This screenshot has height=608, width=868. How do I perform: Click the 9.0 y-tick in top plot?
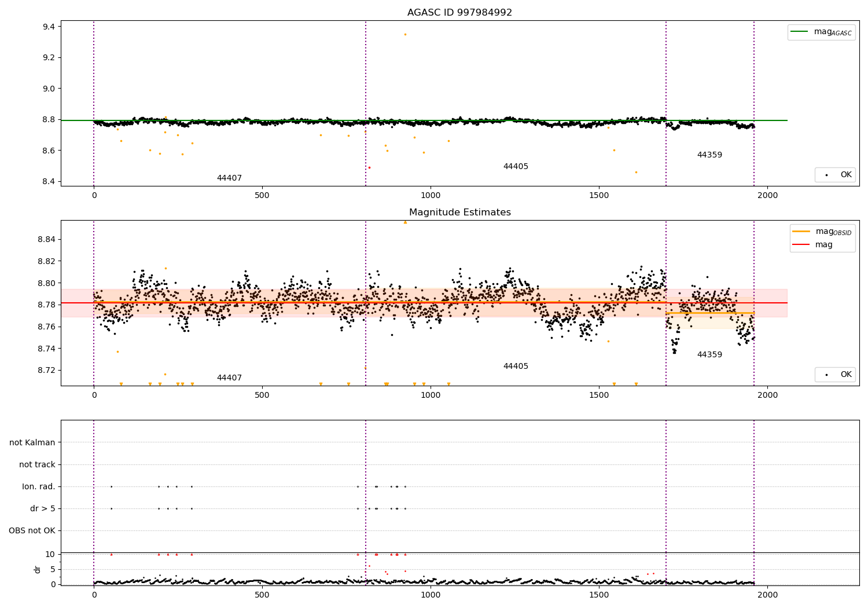point(49,89)
